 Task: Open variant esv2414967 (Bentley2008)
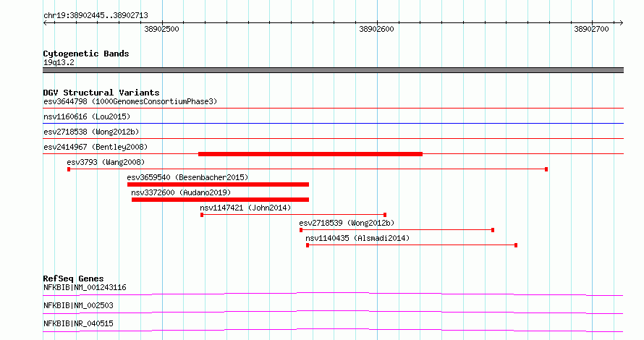[x=96, y=147]
